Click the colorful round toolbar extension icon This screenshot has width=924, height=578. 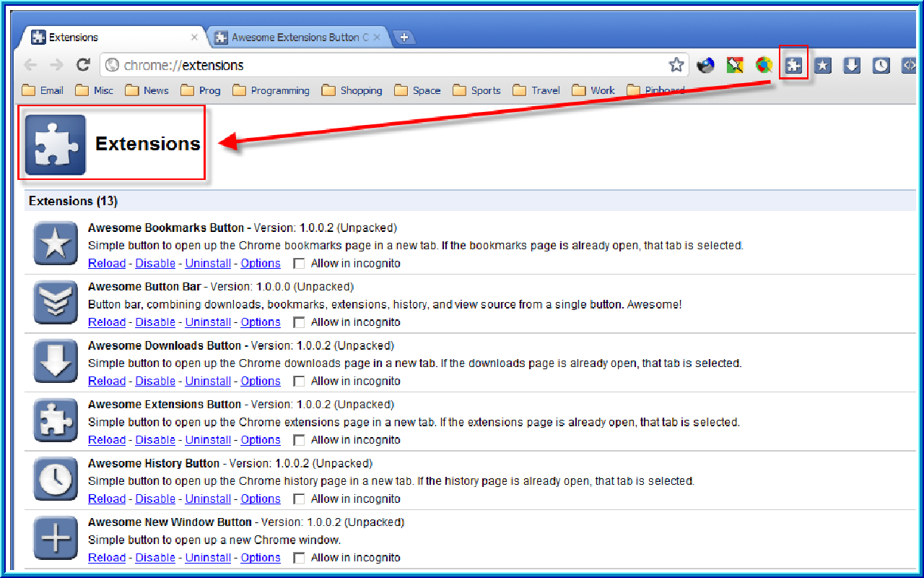[x=764, y=65]
